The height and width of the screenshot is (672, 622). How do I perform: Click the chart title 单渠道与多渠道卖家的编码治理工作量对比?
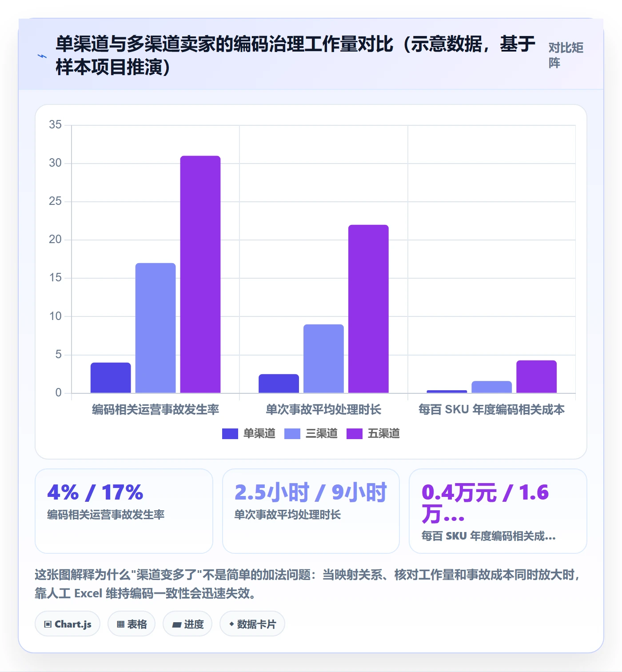coord(224,44)
